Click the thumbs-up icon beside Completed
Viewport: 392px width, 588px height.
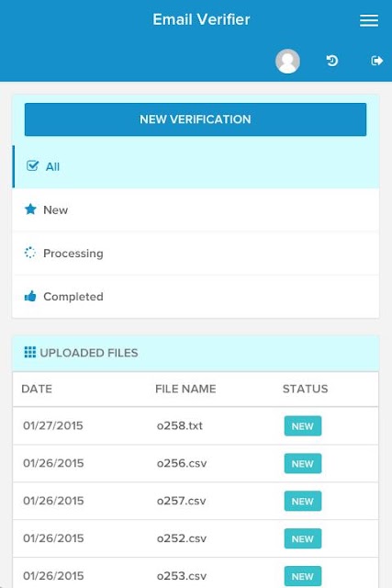pos(30,296)
